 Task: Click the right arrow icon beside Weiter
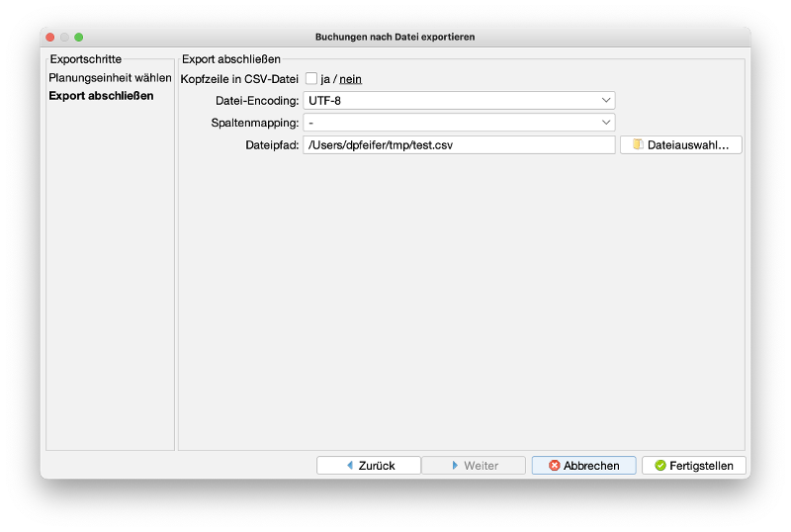tap(454, 466)
